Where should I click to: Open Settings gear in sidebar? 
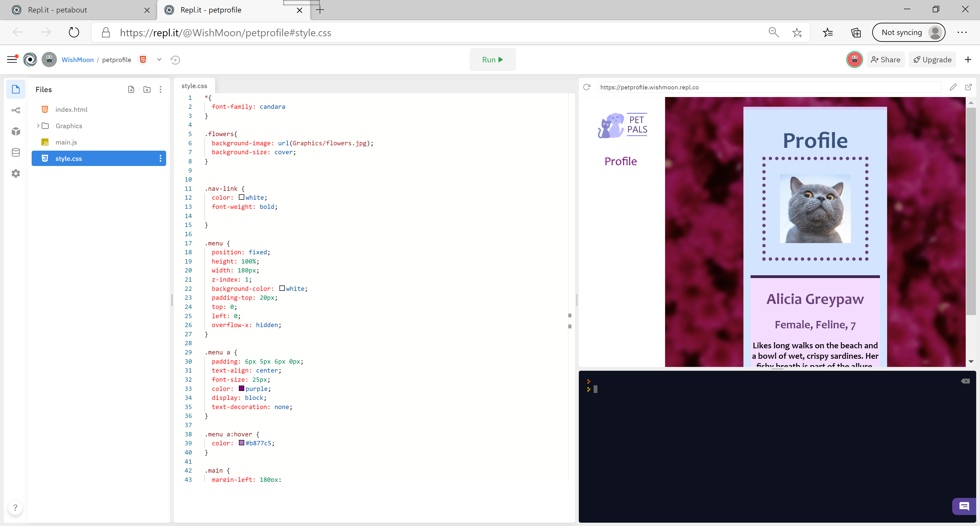(x=16, y=174)
